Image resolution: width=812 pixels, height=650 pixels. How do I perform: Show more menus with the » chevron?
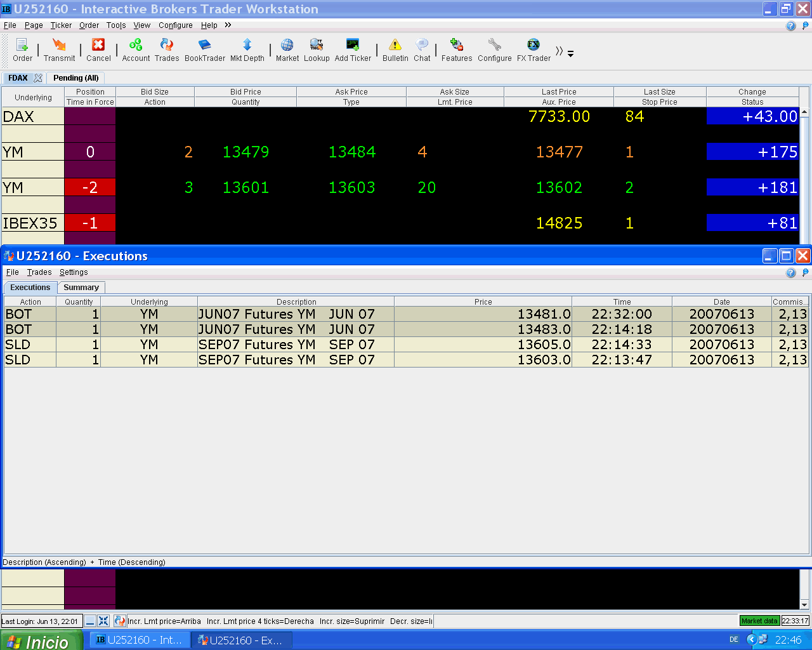click(228, 25)
